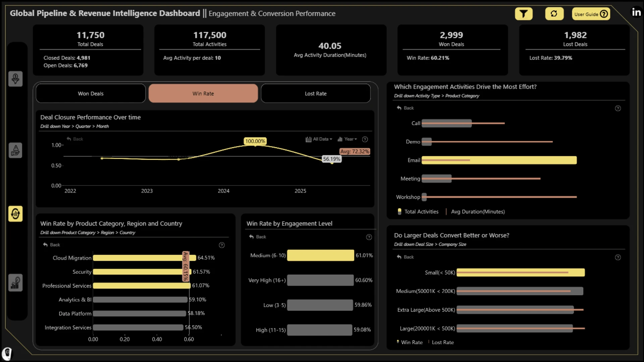Switch to the Won Deals tab

(91, 94)
